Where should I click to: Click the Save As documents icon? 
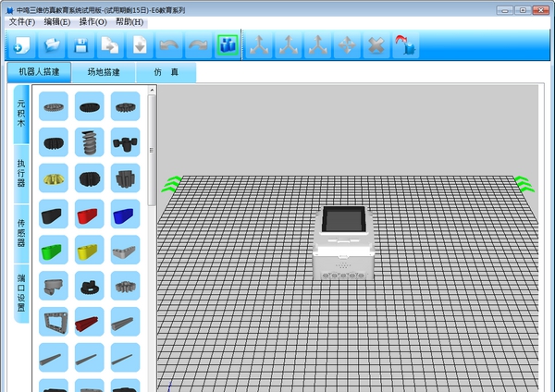[110, 45]
